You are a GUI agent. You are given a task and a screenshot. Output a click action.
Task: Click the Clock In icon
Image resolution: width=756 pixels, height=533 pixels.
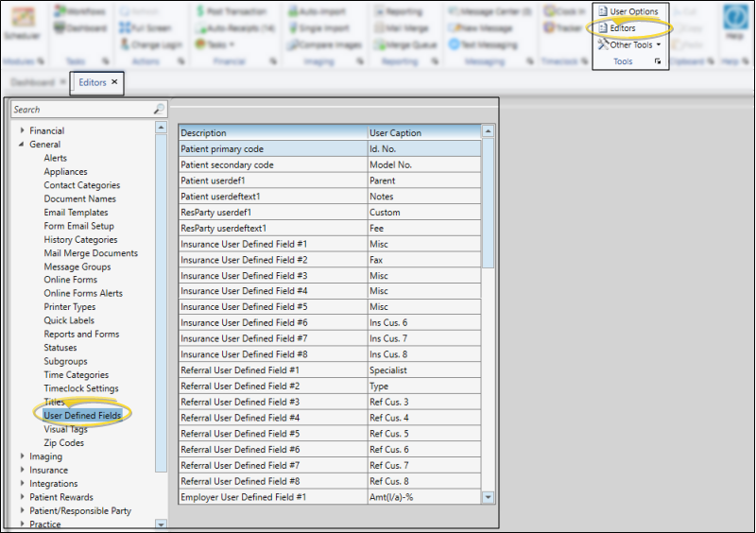point(551,11)
